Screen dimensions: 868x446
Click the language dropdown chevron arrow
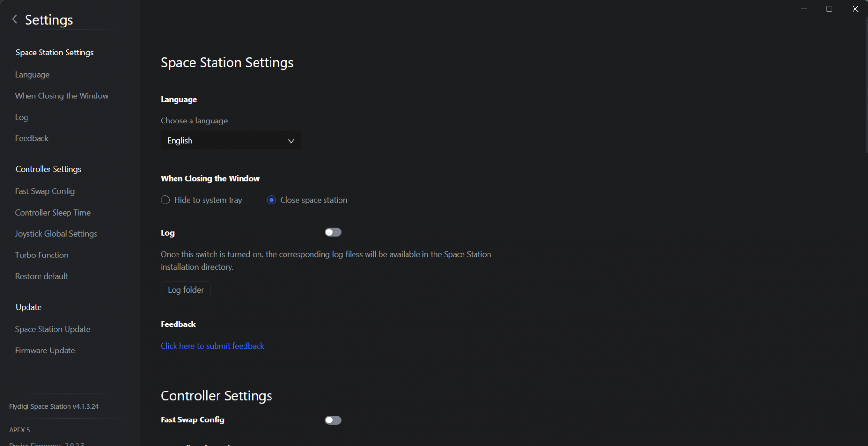tap(291, 141)
